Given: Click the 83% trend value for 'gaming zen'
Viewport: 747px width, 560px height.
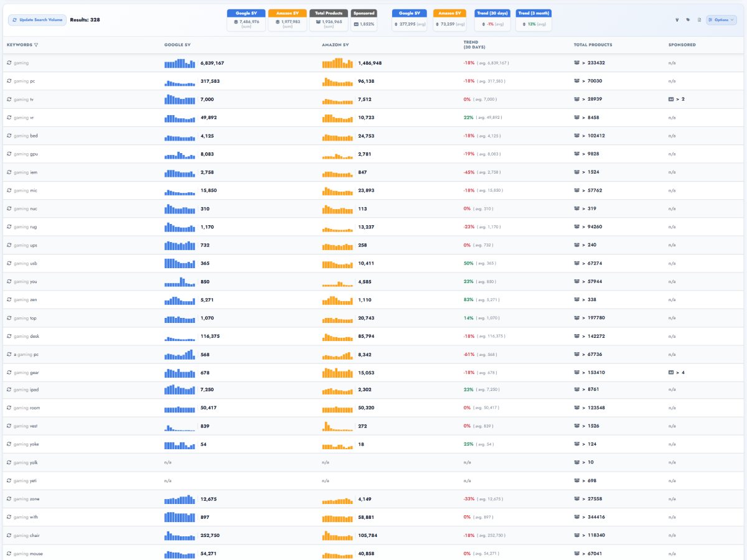Looking at the screenshot, I should [469, 300].
